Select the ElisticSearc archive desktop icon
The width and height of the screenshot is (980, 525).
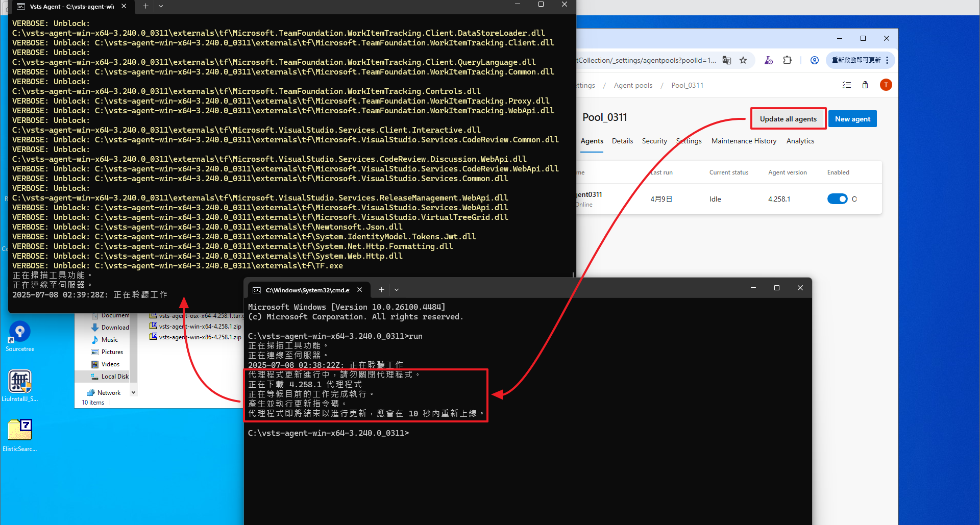[x=20, y=435]
